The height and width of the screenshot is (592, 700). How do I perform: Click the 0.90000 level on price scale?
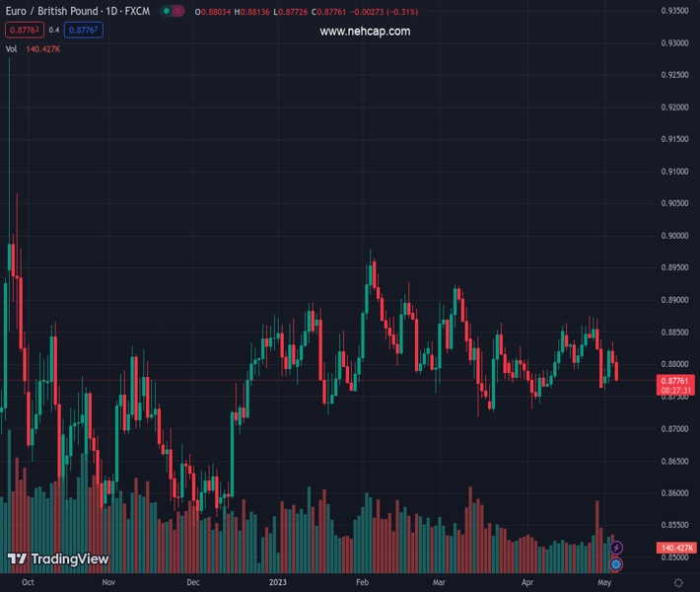pos(674,236)
